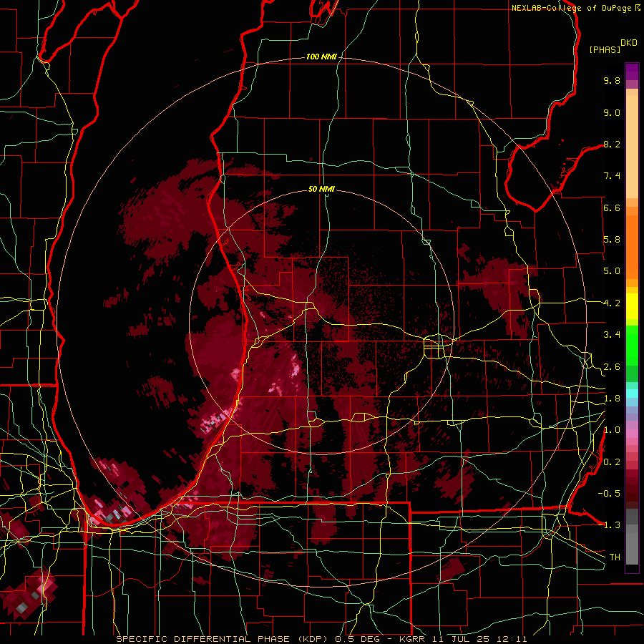
Task: Click the -0.5 value on the legend
Action: [x=609, y=494]
